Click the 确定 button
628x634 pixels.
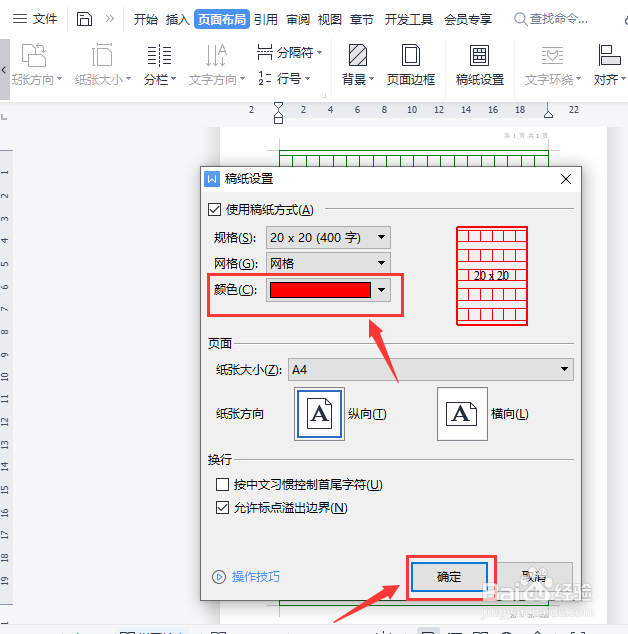tap(449, 577)
